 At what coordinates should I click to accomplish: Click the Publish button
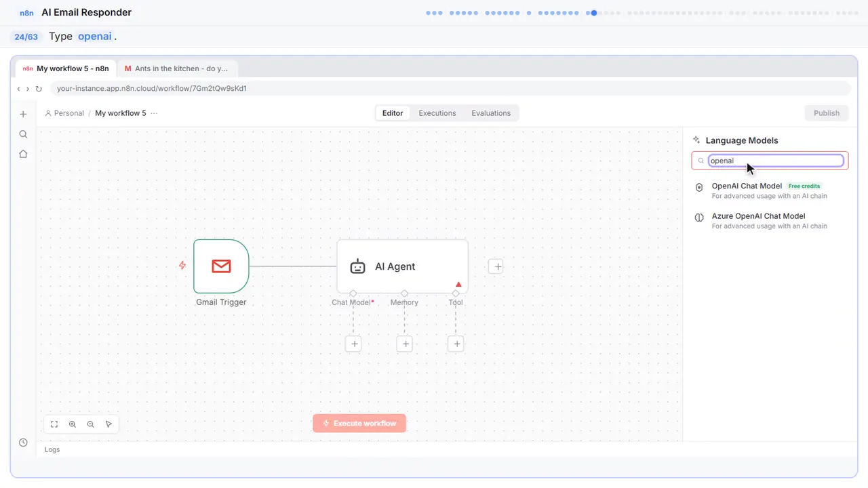(x=827, y=113)
